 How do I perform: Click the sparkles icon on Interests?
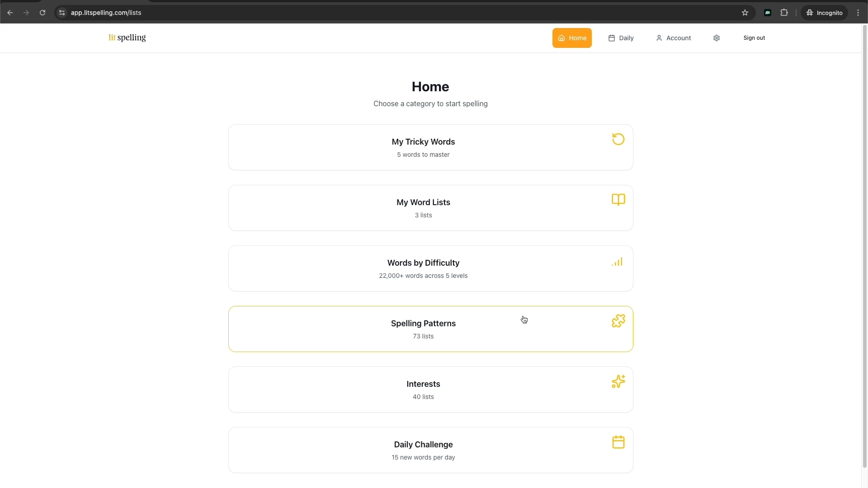(618, 381)
